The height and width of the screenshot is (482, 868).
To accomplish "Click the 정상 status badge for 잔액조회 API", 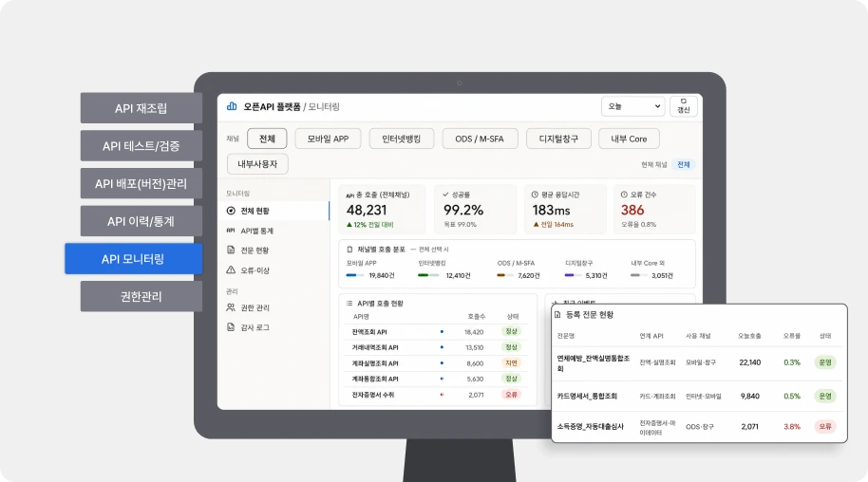I will [x=511, y=331].
